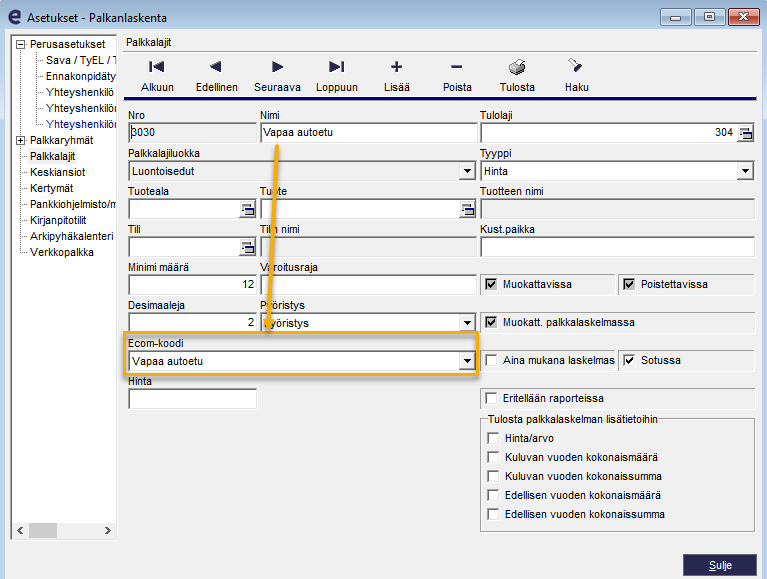Click the Varoitusraja input field
This screenshot has height=579, width=767.
pyautogui.click(x=369, y=285)
